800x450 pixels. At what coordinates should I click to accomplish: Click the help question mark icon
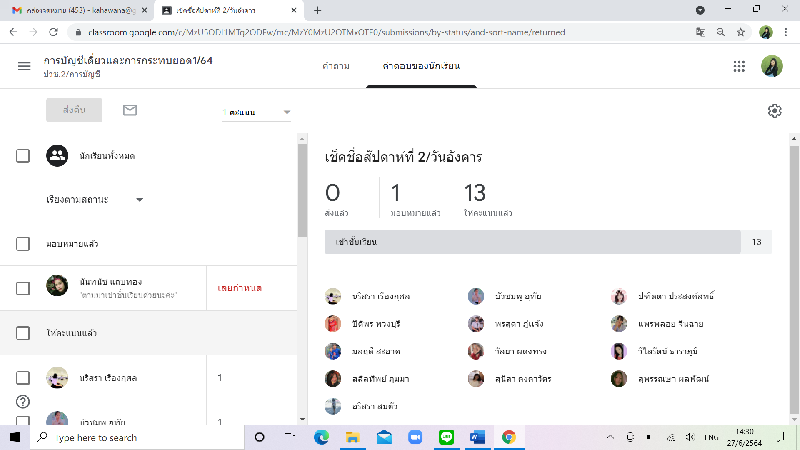pos(23,401)
